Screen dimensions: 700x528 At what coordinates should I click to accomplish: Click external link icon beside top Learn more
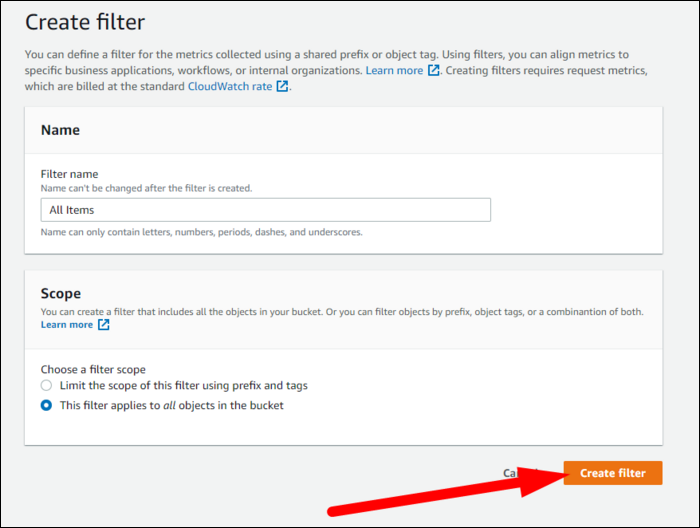(433, 70)
